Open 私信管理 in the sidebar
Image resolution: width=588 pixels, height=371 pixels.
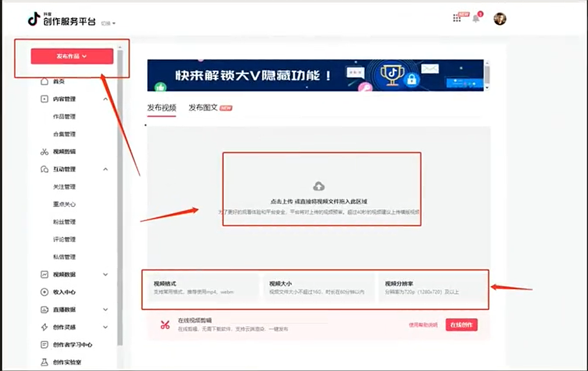click(x=64, y=257)
